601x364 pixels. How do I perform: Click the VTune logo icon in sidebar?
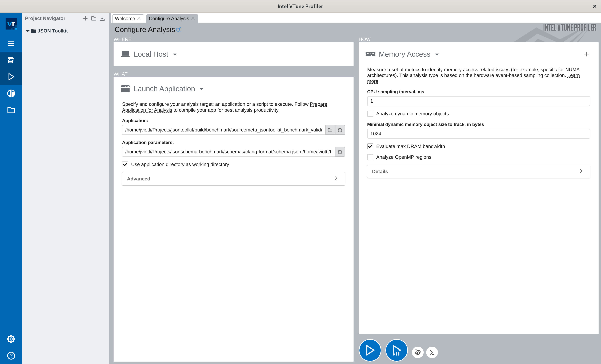pos(11,24)
